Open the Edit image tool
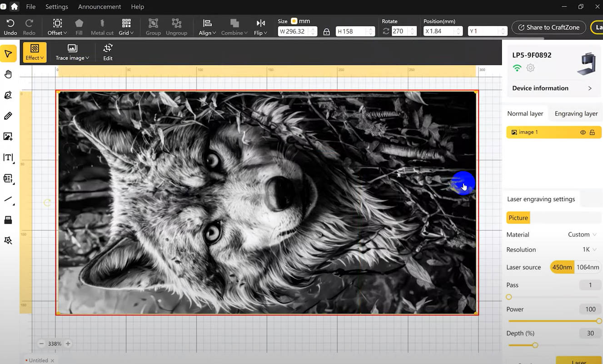The height and width of the screenshot is (364, 603). tap(108, 52)
